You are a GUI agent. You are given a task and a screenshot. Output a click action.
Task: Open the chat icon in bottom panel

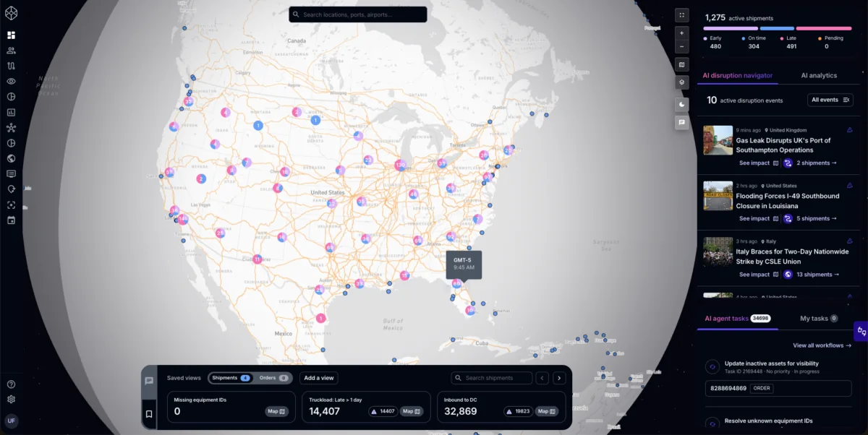149,381
